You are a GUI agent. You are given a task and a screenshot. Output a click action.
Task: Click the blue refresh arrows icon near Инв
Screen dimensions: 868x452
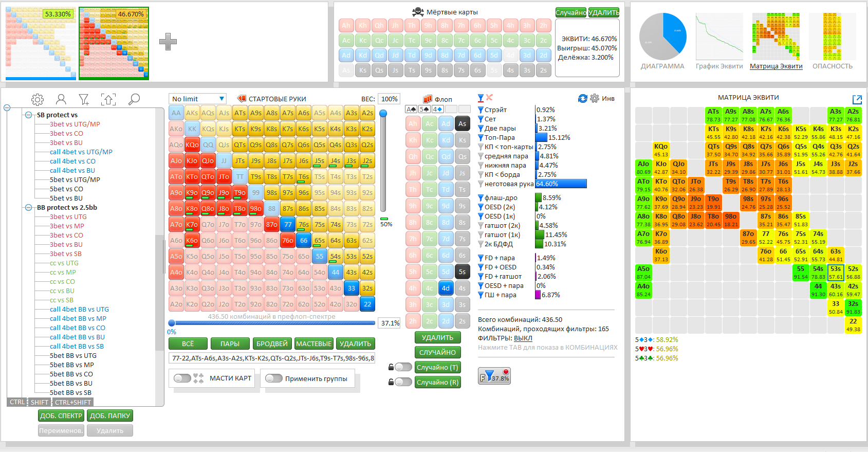click(x=582, y=98)
